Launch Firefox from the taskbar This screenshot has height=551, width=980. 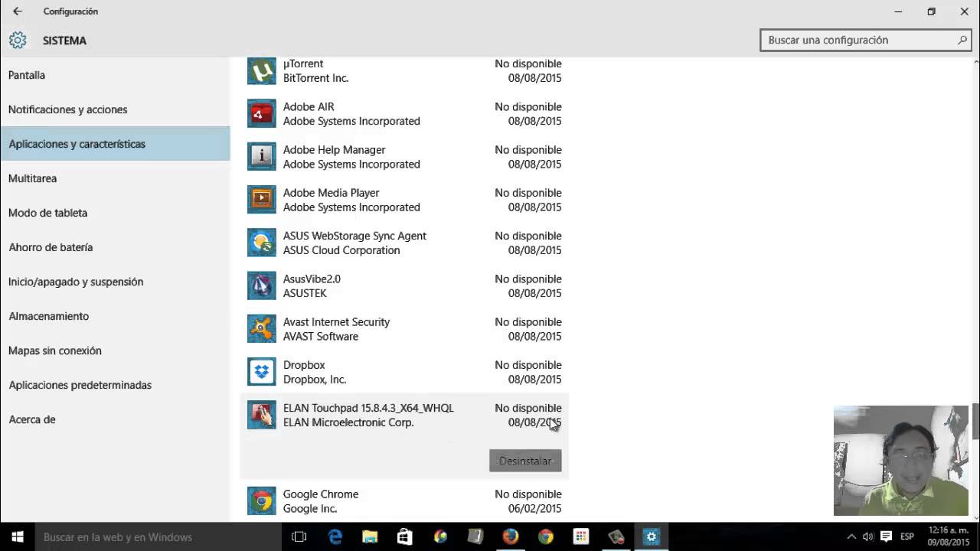pyautogui.click(x=511, y=536)
